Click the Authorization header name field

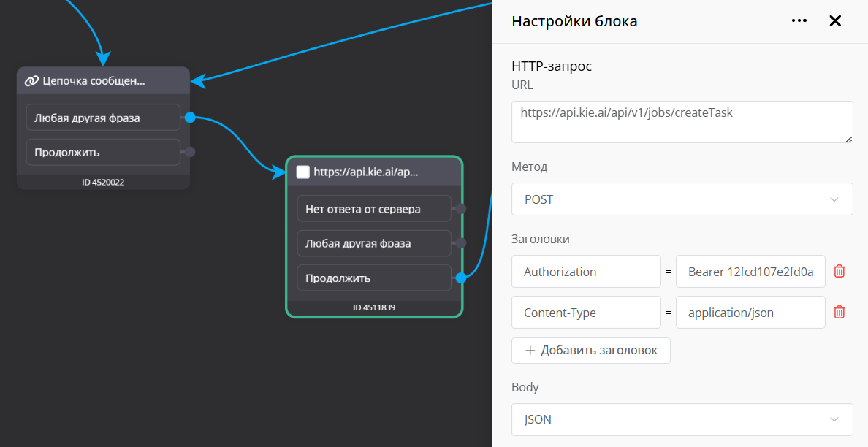click(x=586, y=272)
